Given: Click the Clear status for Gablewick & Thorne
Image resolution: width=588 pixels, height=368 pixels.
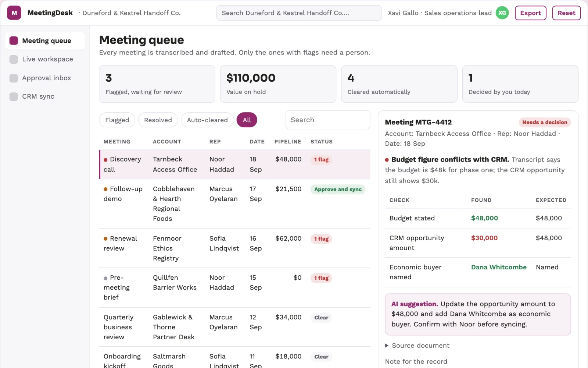Looking at the screenshot, I should coord(321,318).
